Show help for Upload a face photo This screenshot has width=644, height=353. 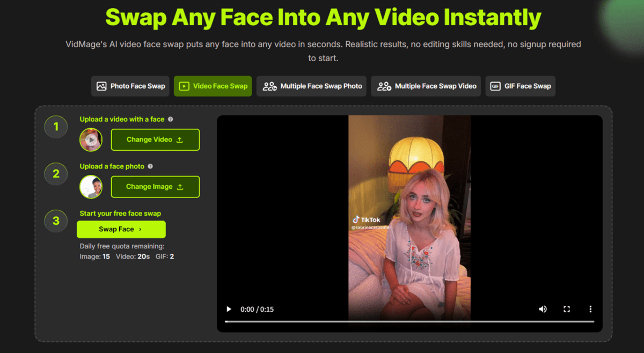150,166
